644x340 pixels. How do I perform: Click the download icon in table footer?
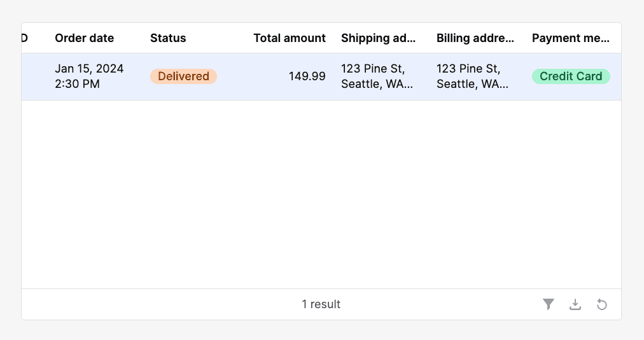point(575,304)
